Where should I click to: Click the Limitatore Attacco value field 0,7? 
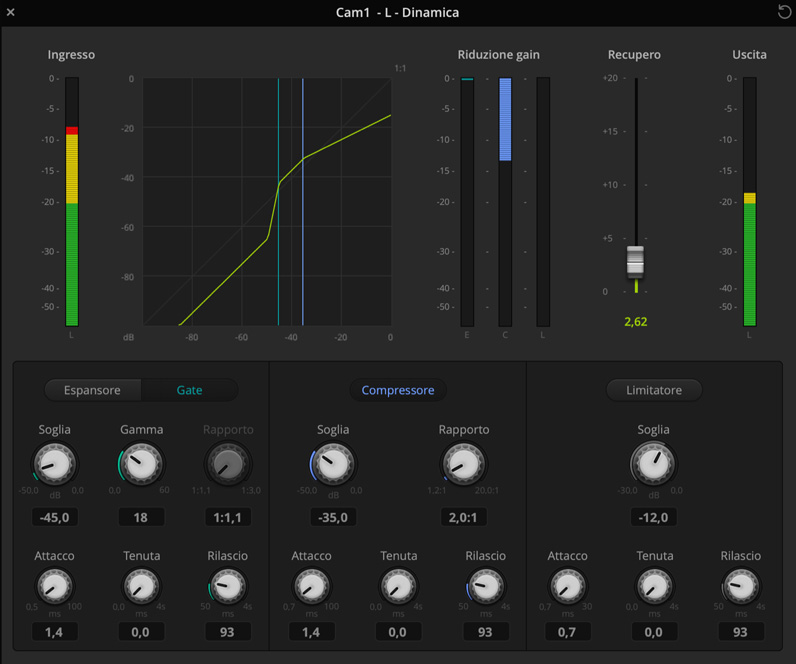click(x=568, y=632)
